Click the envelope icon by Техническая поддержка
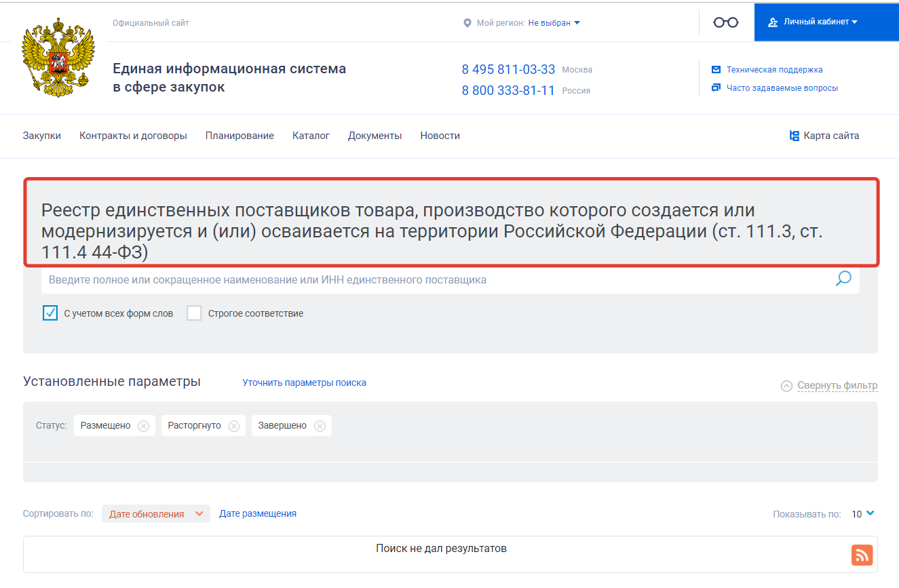 pyautogui.click(x=716, y=70)
